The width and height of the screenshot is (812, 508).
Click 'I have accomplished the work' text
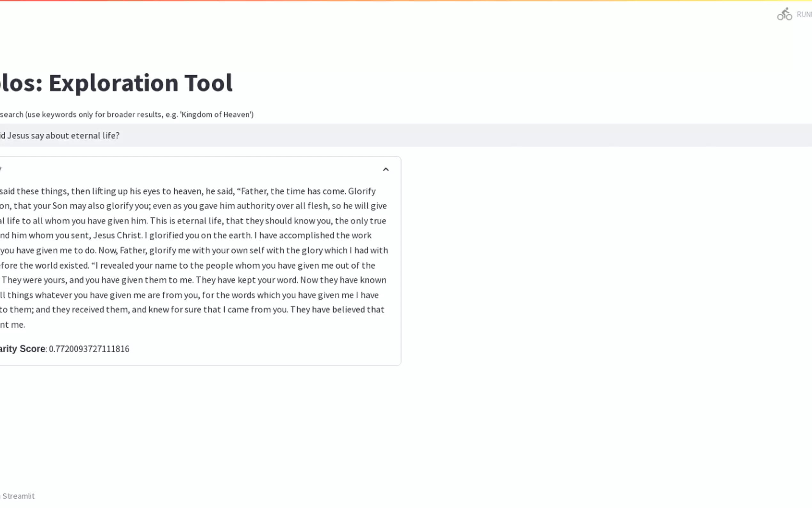[x=313, y=235]
